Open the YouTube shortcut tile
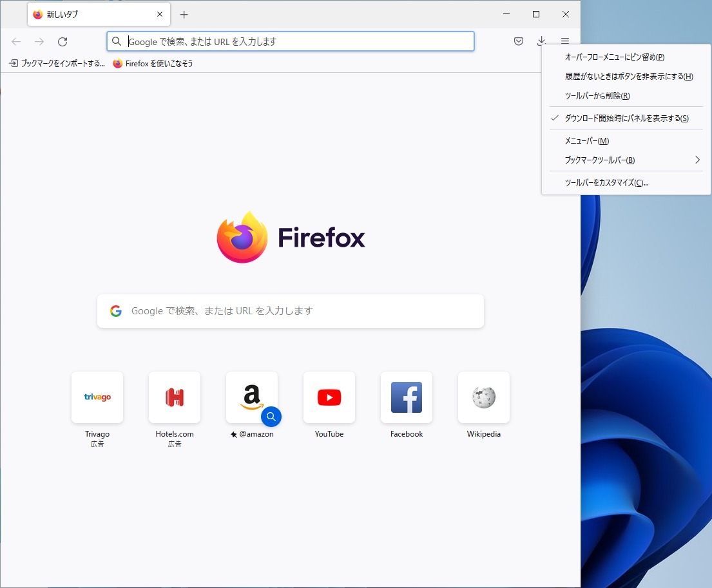This screenshot has height=588, width=712. pyautogui.click(x=329, y=397)
